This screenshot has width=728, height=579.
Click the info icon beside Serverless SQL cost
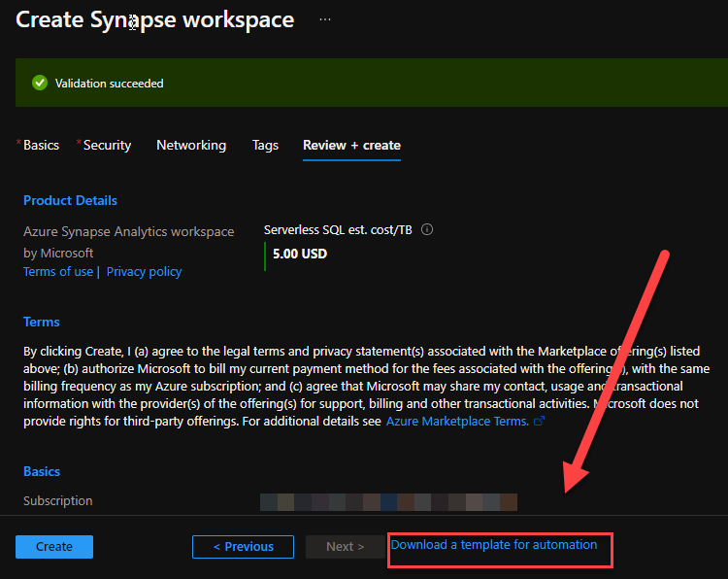point(427,229)
